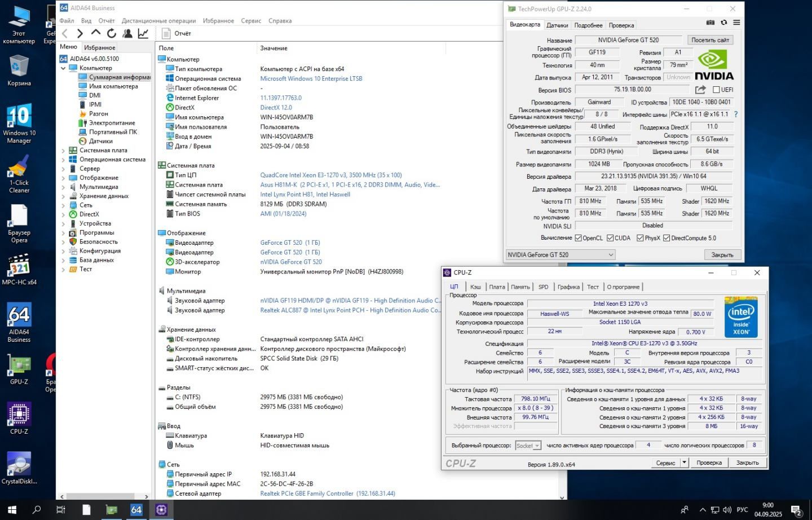Open the Справка menu in AIDA64
This screenshot has height=520, width=812.
pyautogui.click(x=280, y=21)
